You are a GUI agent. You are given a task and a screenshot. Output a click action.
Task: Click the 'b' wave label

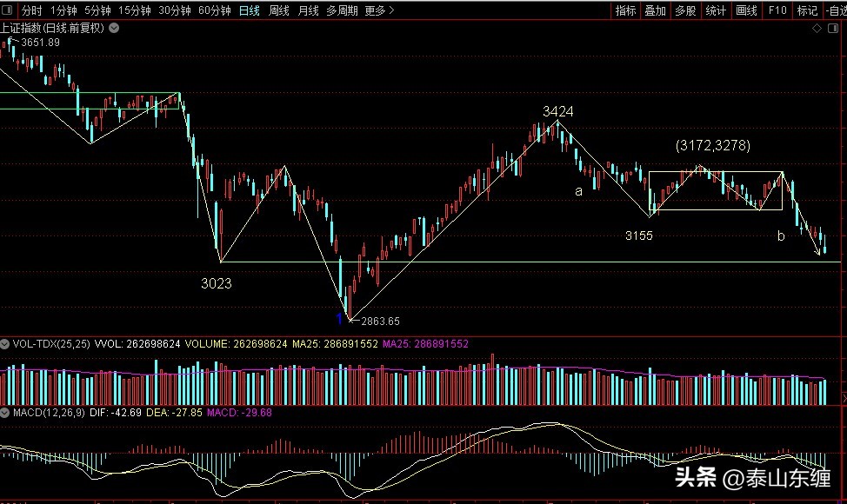click(x=781, y=235)
